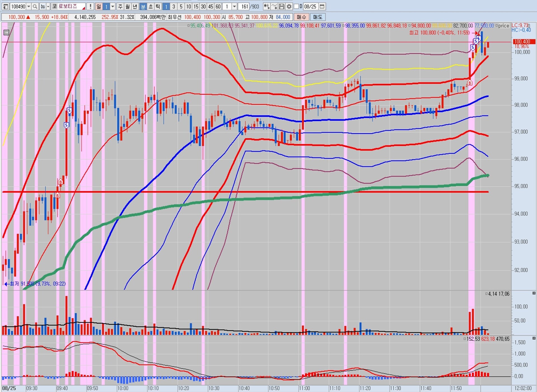Toggle the D checkbox beside date field

(x=296, y=6)
